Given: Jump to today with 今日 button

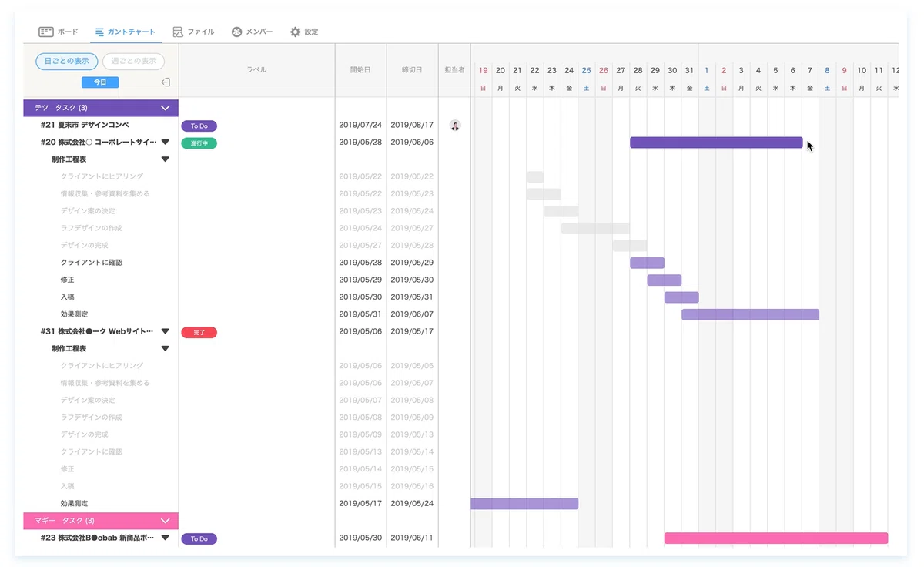Looking at the screenshot, I should point(100,82).
